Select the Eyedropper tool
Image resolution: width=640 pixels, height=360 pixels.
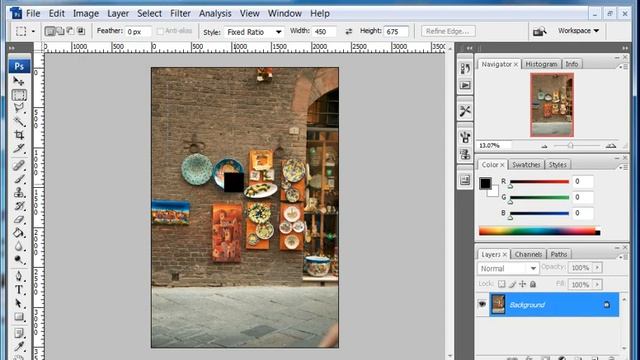tap(19, 347)
